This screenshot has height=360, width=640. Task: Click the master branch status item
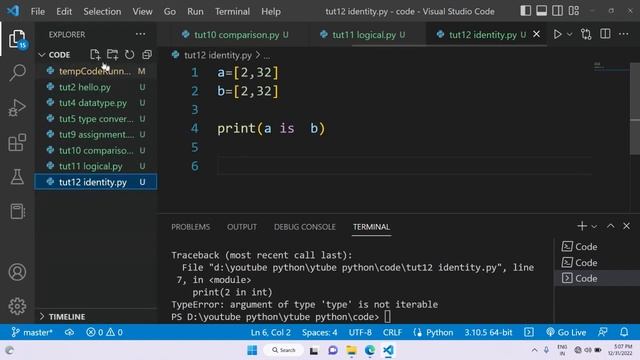pos(32,332)
